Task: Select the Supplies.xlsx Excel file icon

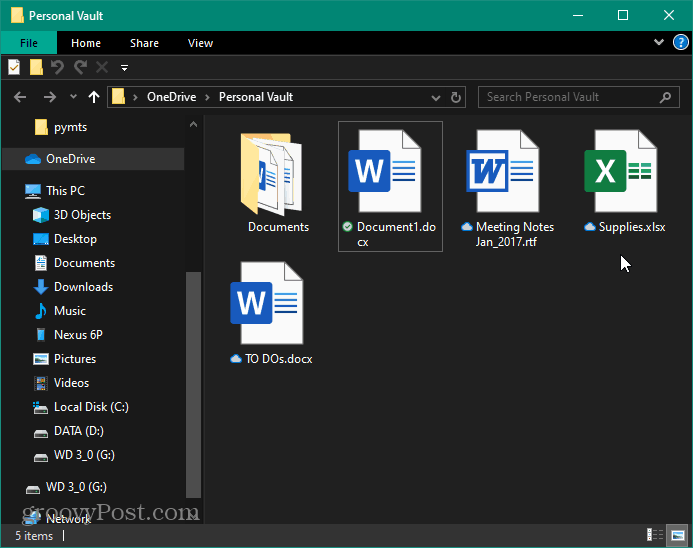Action: pos(621,171)
